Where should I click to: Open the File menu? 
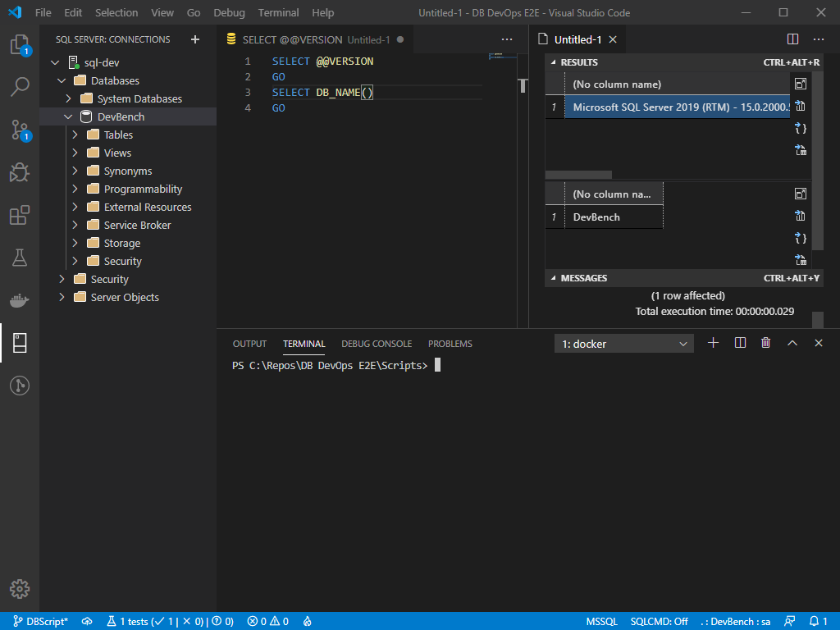click(43, 12)
